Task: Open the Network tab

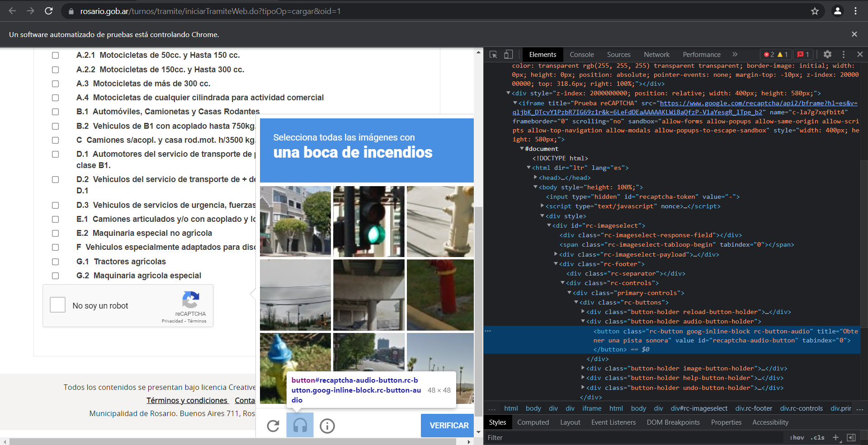Action: coord(656,55)
